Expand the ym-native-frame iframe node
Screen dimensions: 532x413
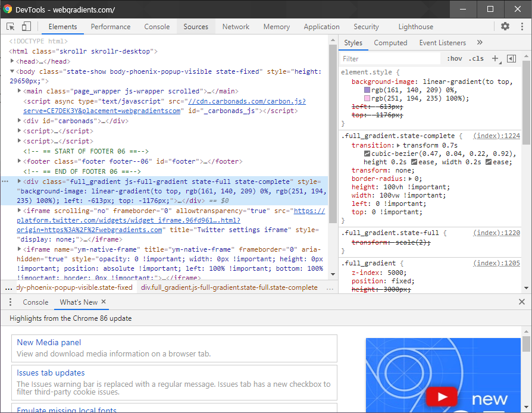[19, 249]
